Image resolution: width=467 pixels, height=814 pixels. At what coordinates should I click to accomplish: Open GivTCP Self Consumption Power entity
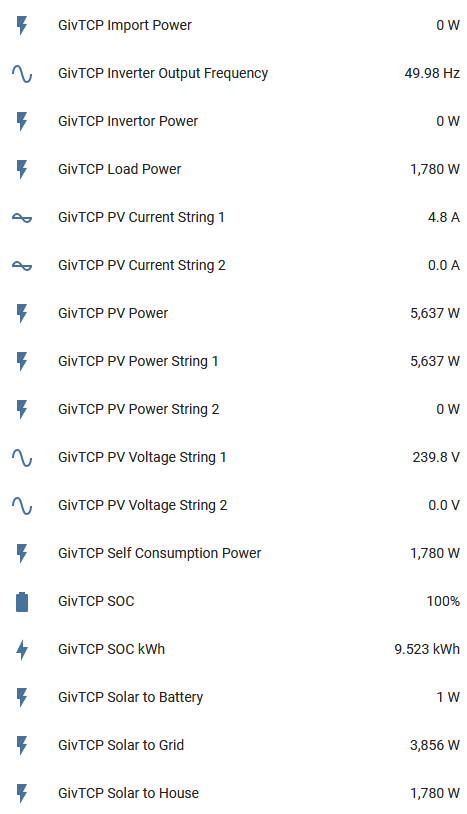coord(234,553)
